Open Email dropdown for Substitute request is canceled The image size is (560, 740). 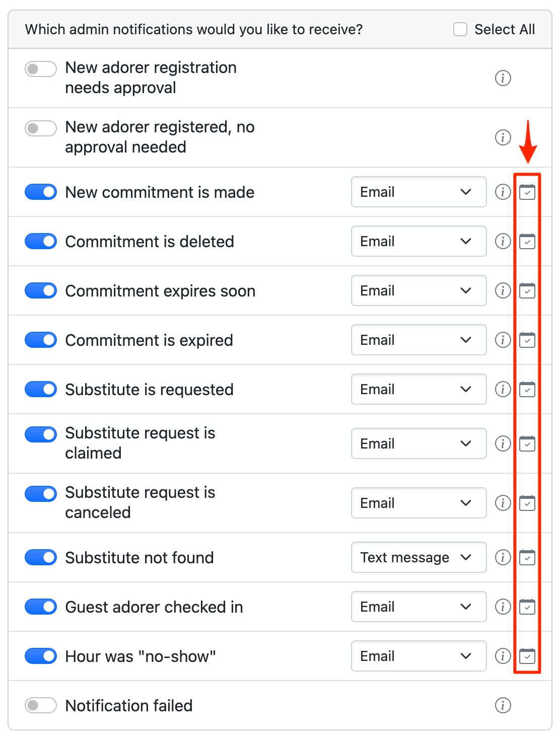coord(418,503)
